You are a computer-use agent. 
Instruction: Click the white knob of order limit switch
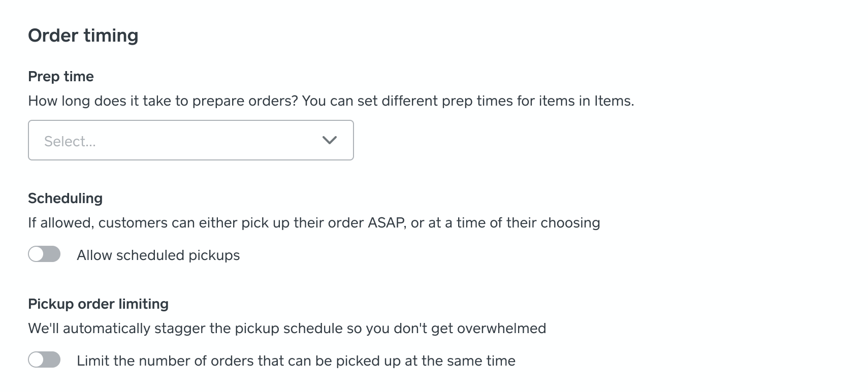pos(36,360)
